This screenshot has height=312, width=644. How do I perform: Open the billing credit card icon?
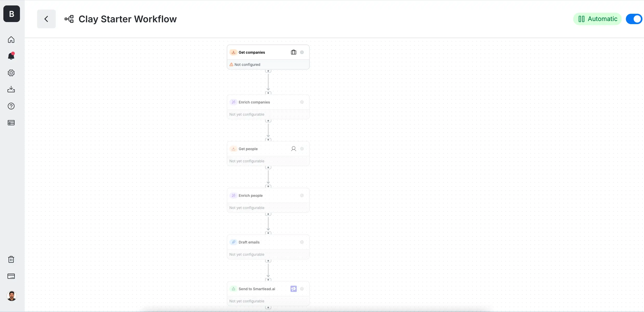tap(11, 276)
